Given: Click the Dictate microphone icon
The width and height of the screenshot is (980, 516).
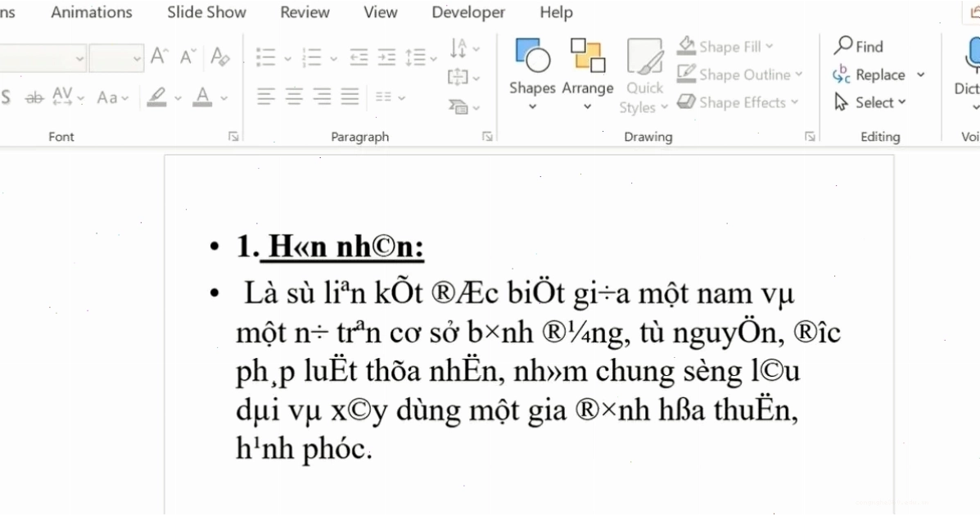Looking at the screenshot, I should pyautogui.click(x=973, y=55).
